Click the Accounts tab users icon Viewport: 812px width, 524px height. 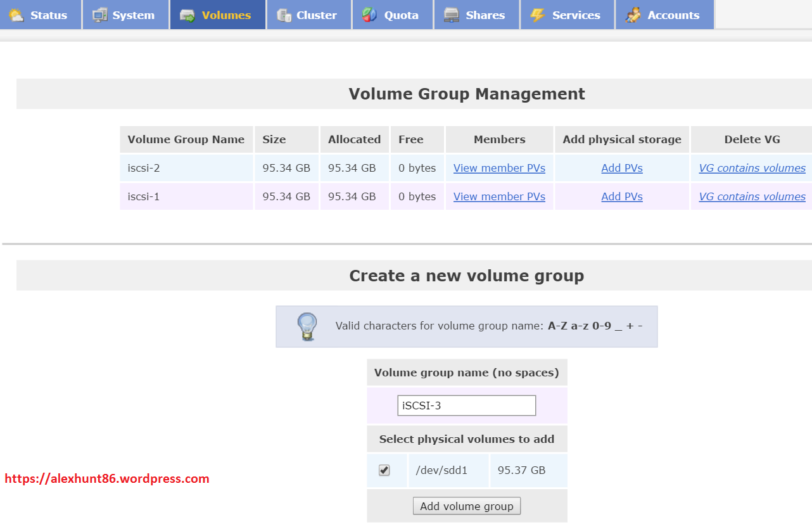633,15
